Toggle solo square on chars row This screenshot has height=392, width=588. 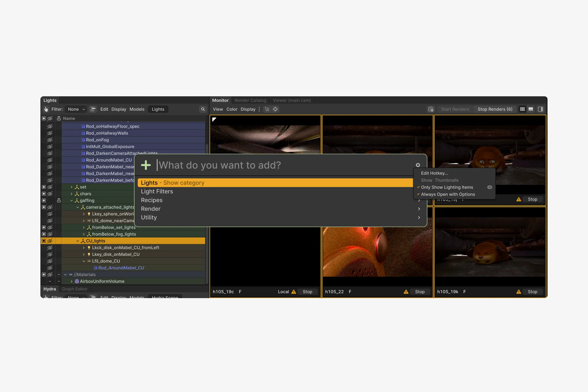click(x=44, y=193)
